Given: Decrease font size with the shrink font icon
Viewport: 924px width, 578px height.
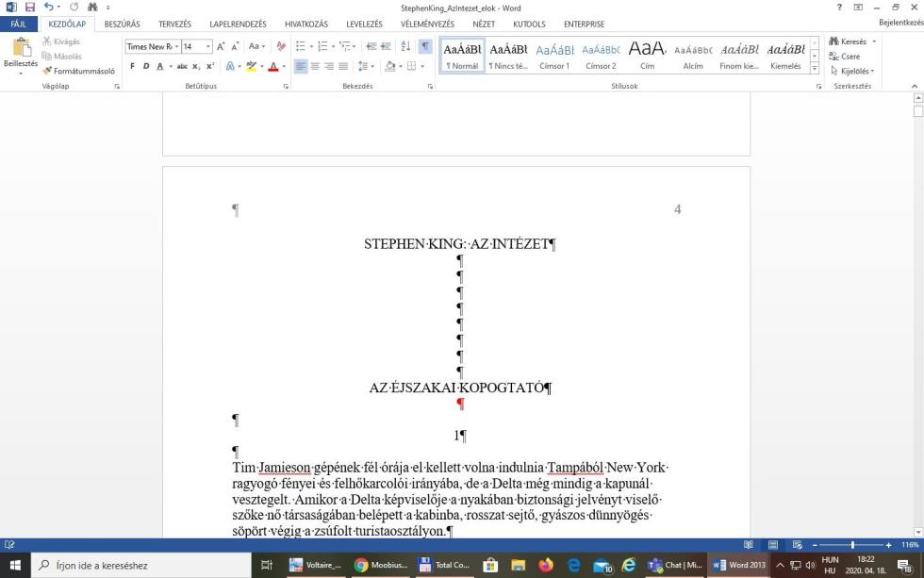Looking at the screenshot, I should point(235,46).
